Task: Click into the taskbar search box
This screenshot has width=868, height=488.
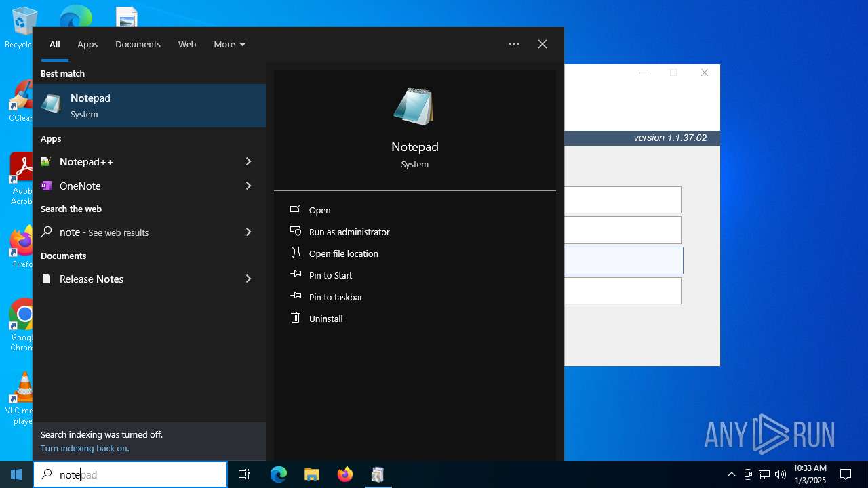Action: tap(130, 474)
